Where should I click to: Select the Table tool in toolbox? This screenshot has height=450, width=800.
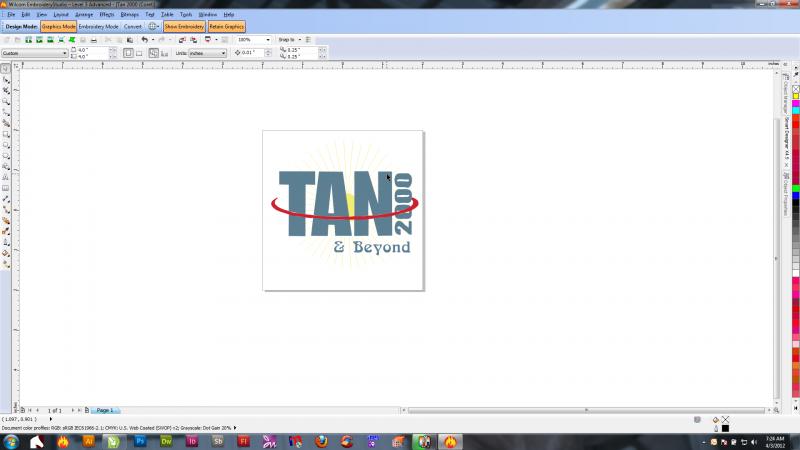point(6,188)
